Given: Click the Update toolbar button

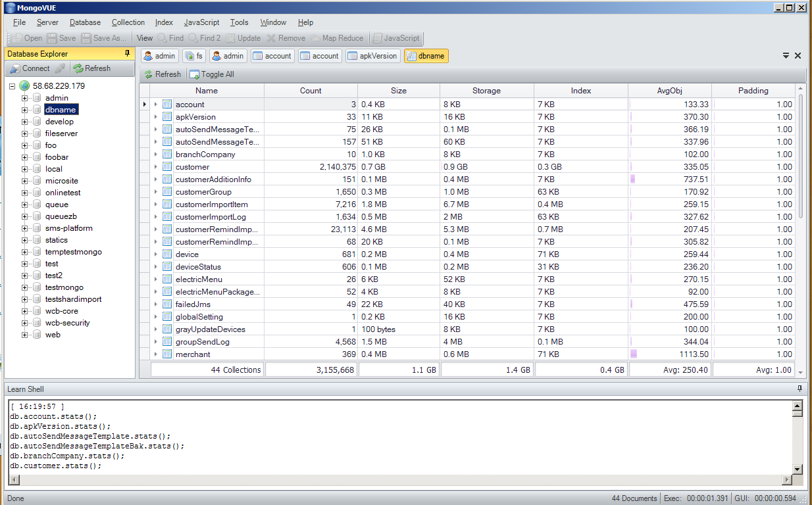Looking at the screenshot, I should click(x=243, y=38).
